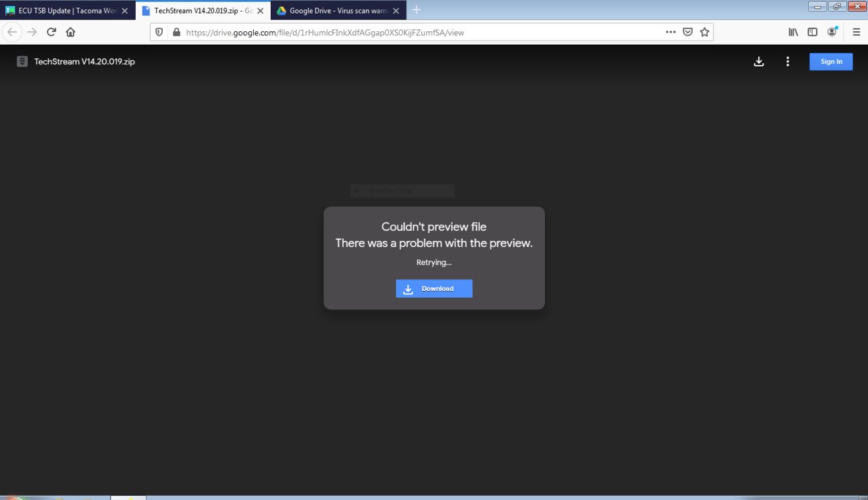Click the TechStream V14.20.019.zip file name
The height and width of the screenshot is (500, 868).
pos(85,62)
